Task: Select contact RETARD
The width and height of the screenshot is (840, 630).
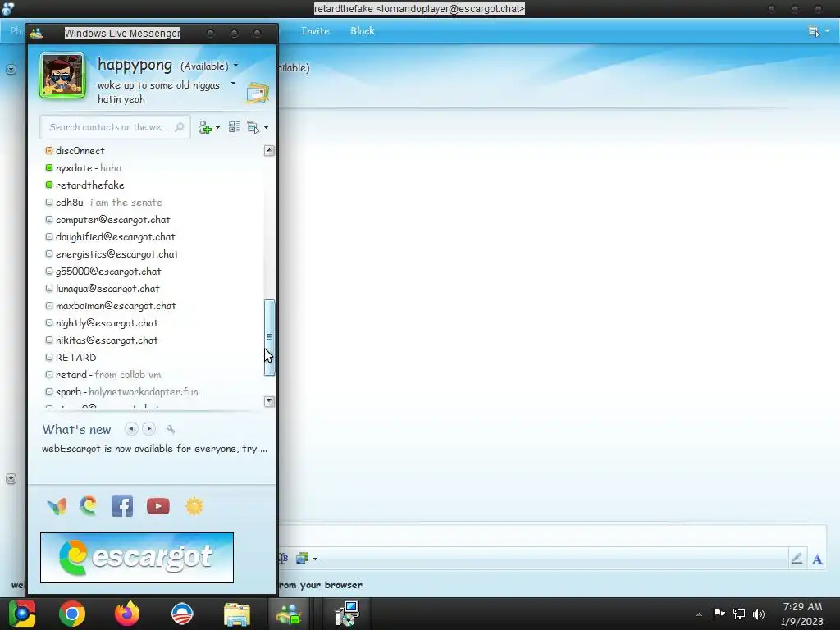Action: coord(71,357)
